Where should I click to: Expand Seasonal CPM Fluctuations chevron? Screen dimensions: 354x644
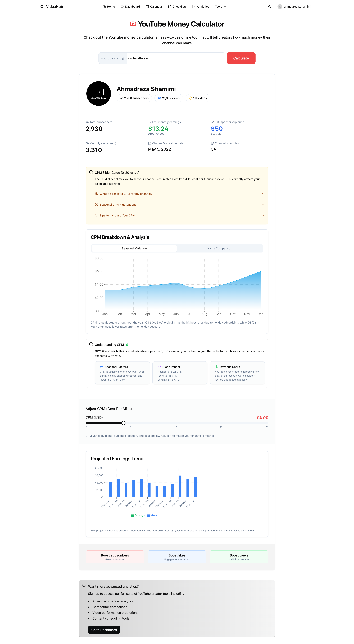263,204
